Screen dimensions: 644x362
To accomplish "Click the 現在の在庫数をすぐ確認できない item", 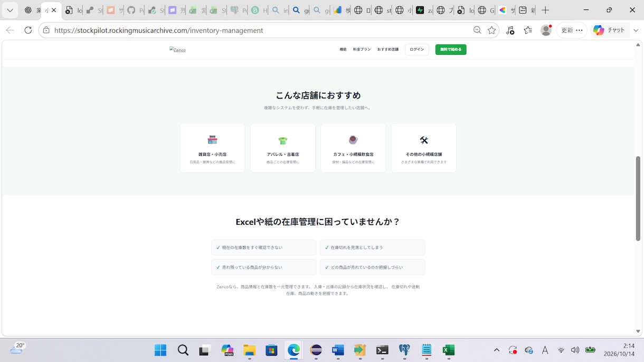I will click(263, 247).
